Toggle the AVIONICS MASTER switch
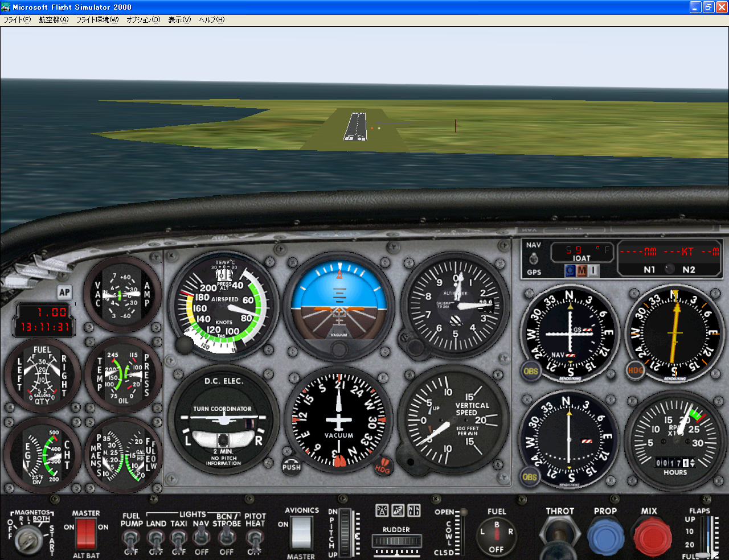 pos(301,534)
